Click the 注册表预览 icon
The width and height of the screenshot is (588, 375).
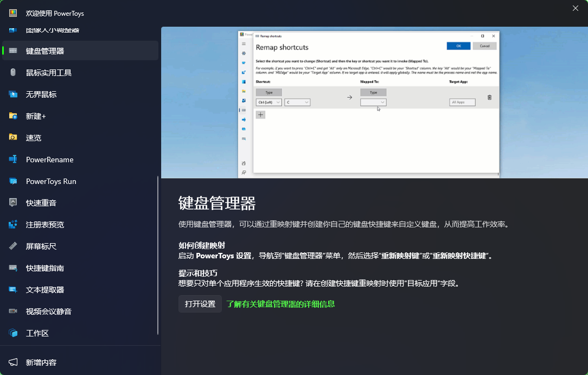(x=13, y=224)
